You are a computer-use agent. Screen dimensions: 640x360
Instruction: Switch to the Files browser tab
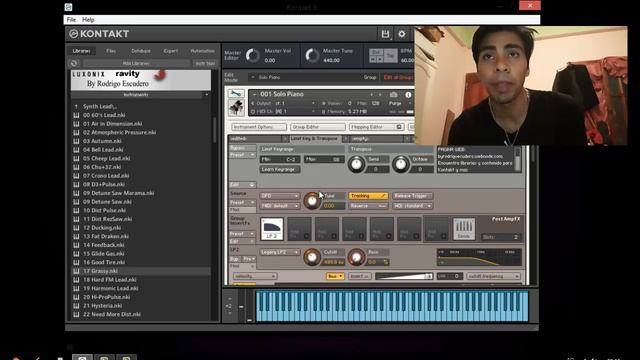pyautogui.click(x=111, y=51)
